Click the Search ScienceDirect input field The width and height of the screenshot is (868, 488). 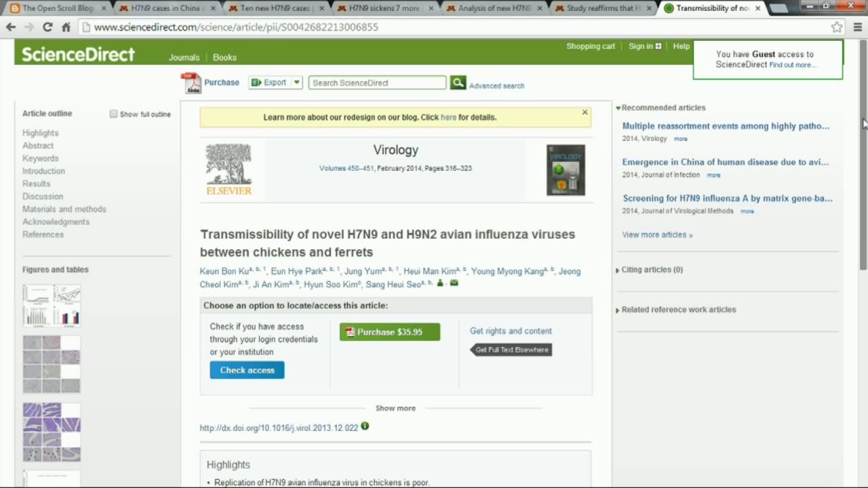[377, 83]
